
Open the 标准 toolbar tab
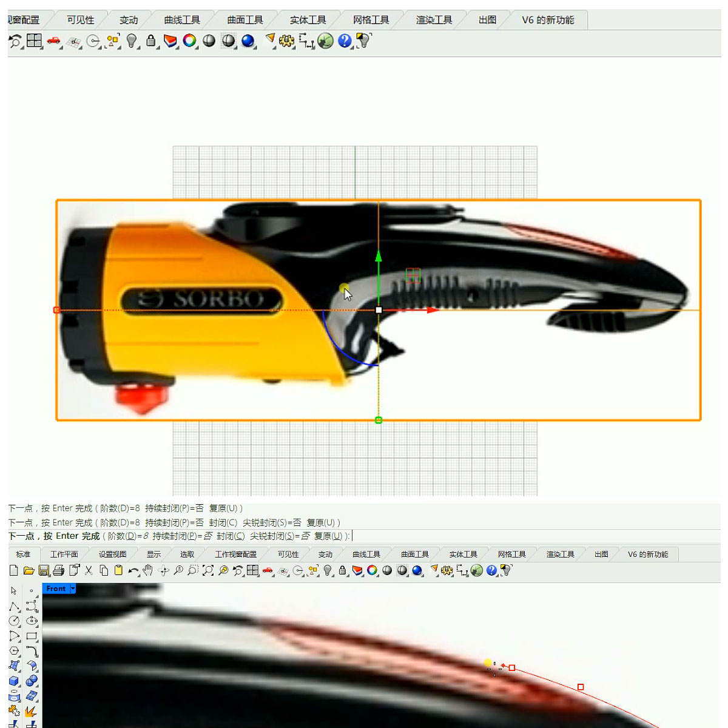(23, 554)
